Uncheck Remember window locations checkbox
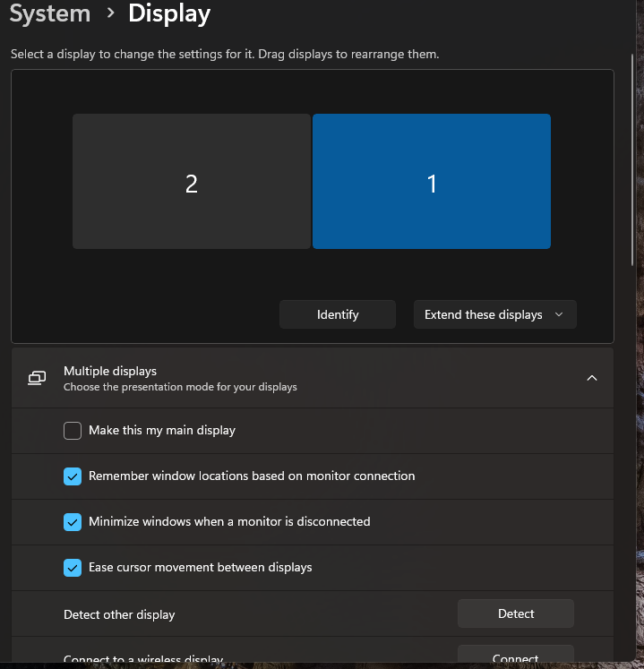 (x=73, y=476)
